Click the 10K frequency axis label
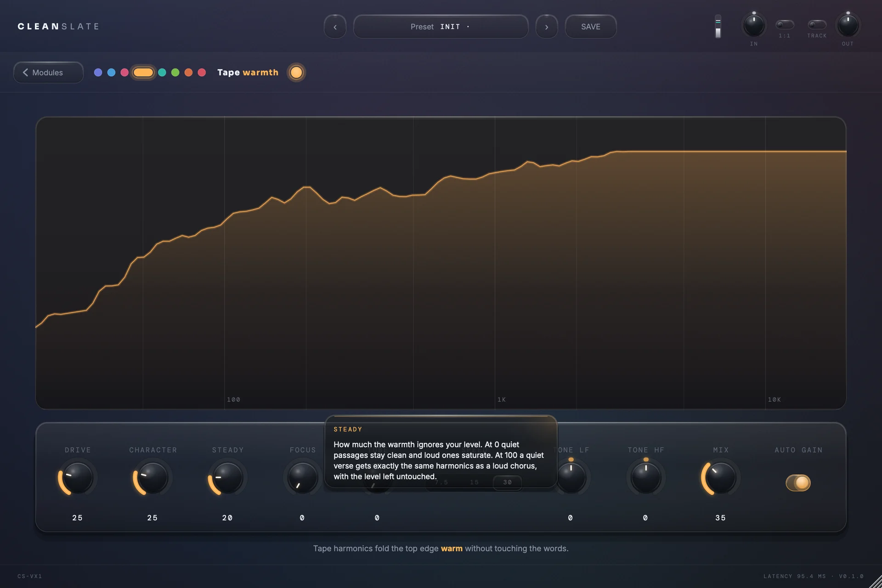This screenshot has height=588, width=882. (x=775, y=400)
